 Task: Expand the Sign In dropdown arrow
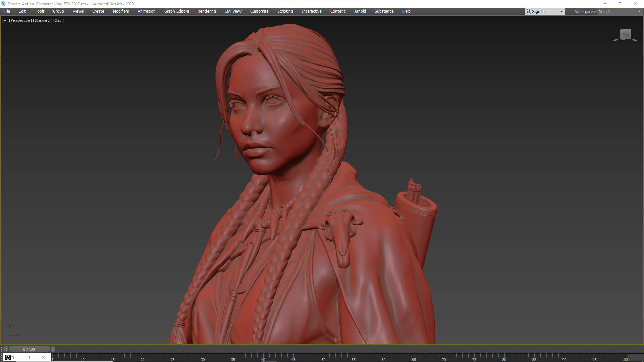click(x=562, y=12)
